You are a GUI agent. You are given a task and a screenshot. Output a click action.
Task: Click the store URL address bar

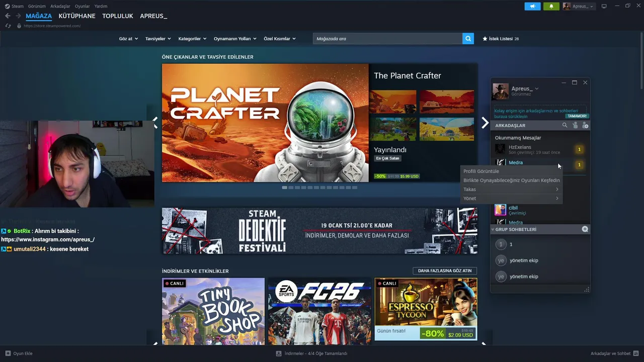pos(52,26)
